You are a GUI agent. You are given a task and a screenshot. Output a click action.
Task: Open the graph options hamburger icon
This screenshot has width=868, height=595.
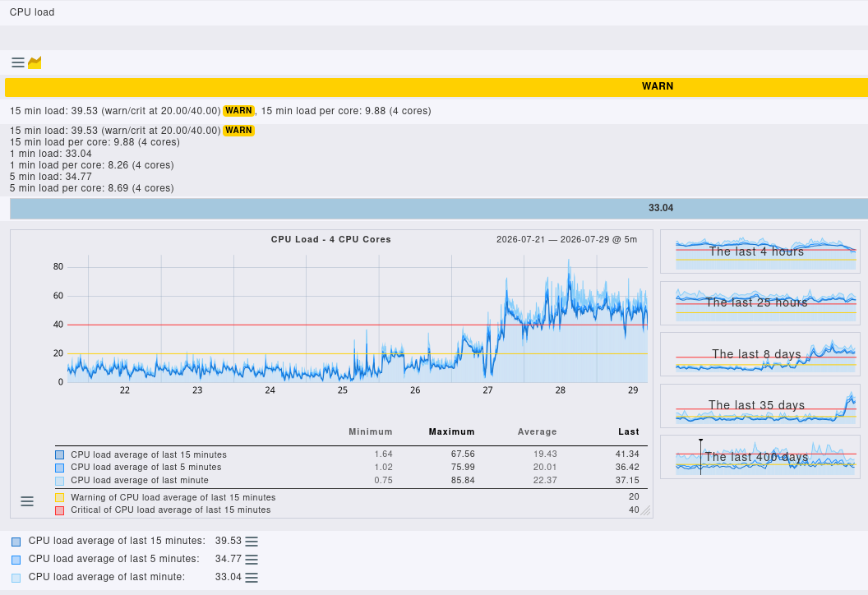tap(27, 501)
